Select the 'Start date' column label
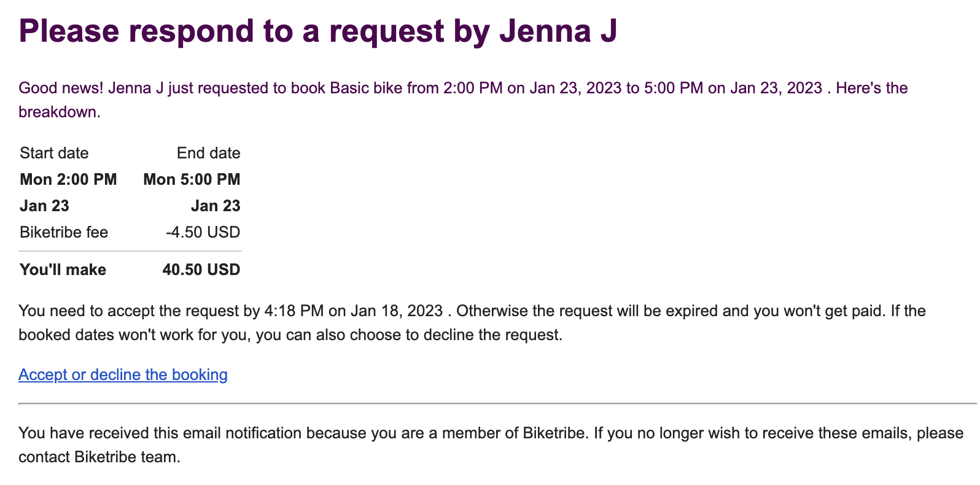 pyautogui.click(x=54, y=153)
